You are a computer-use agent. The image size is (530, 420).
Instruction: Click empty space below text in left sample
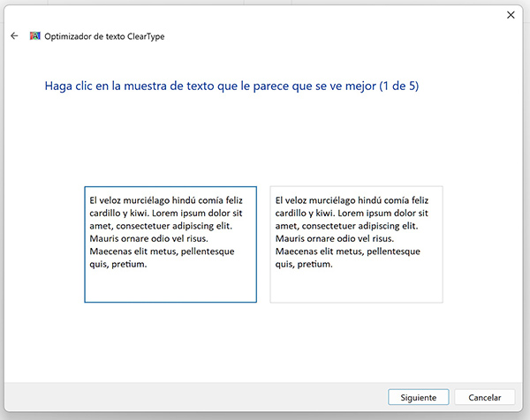[170, 287]
